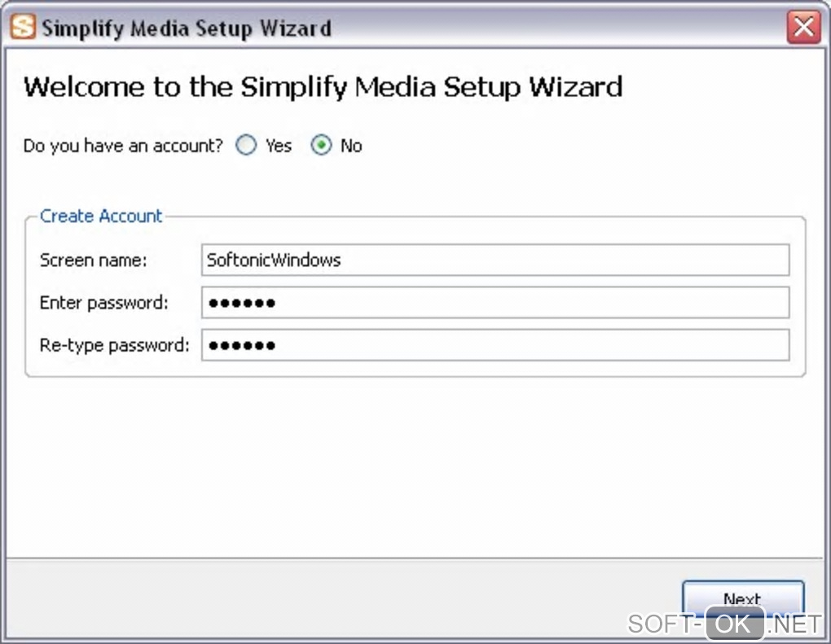Click the Create Account group title
Image resolution: width=831 pixels, height=644 pixels.
click(101, 216)
